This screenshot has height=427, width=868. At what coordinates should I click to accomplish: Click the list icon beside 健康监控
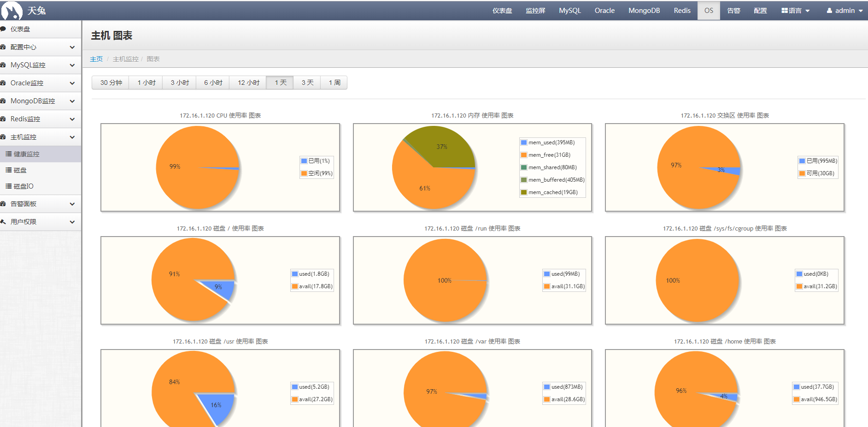[8, 154]
